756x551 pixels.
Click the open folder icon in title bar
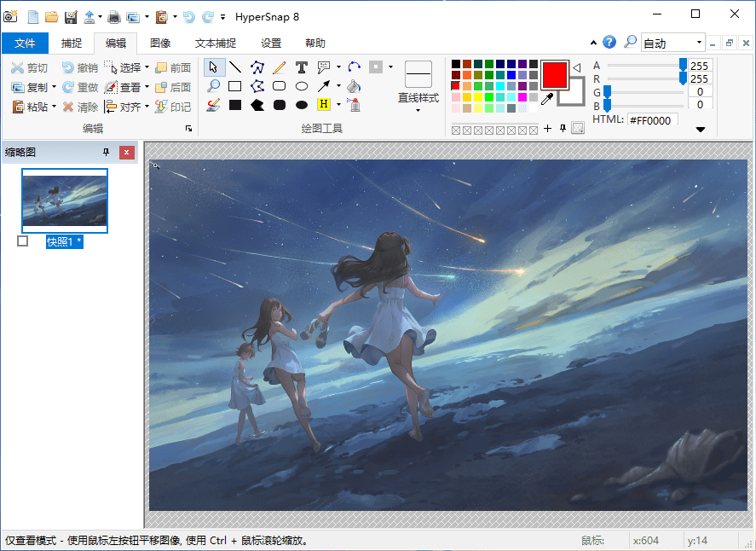pos(52,17)
